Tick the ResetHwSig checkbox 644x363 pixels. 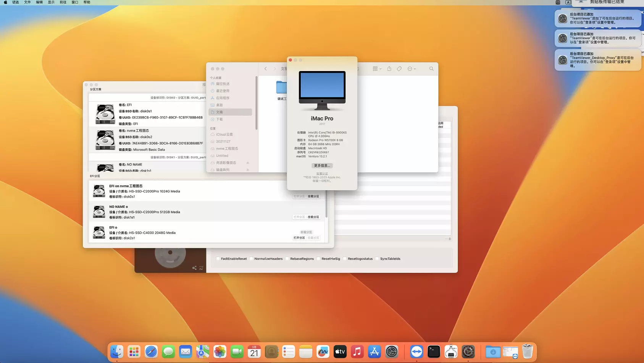(x=318, y=259)
